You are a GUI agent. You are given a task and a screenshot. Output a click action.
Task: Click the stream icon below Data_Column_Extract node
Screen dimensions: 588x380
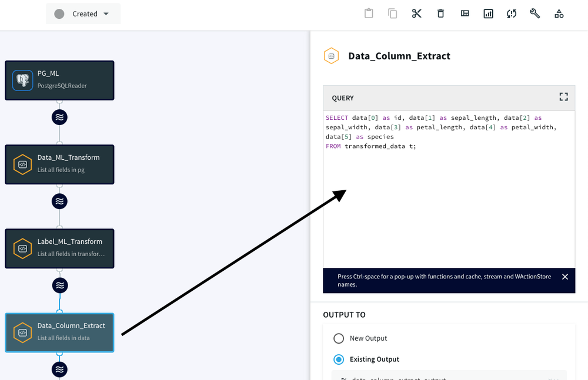pyautogui.click(x=59, y=369)
